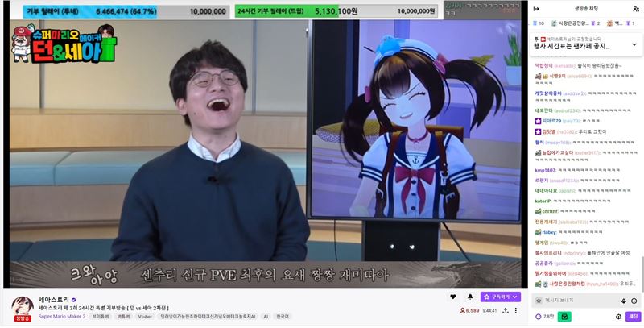Click the purple chat send button
Screen dimensions: 644x328
click(x=633, y=317)
